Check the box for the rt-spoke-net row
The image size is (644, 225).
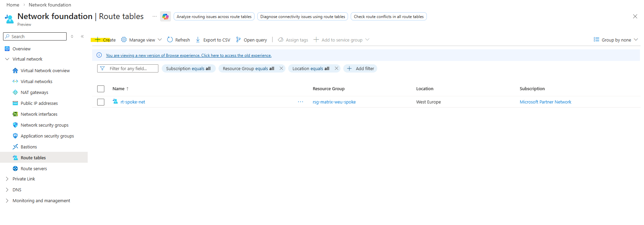pos(101,102)
